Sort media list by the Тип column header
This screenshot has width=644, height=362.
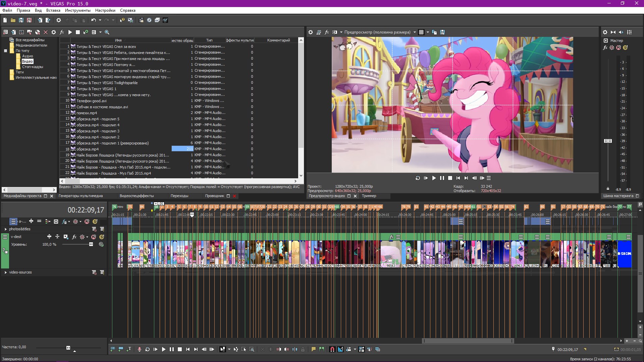[x=209, y=40]
